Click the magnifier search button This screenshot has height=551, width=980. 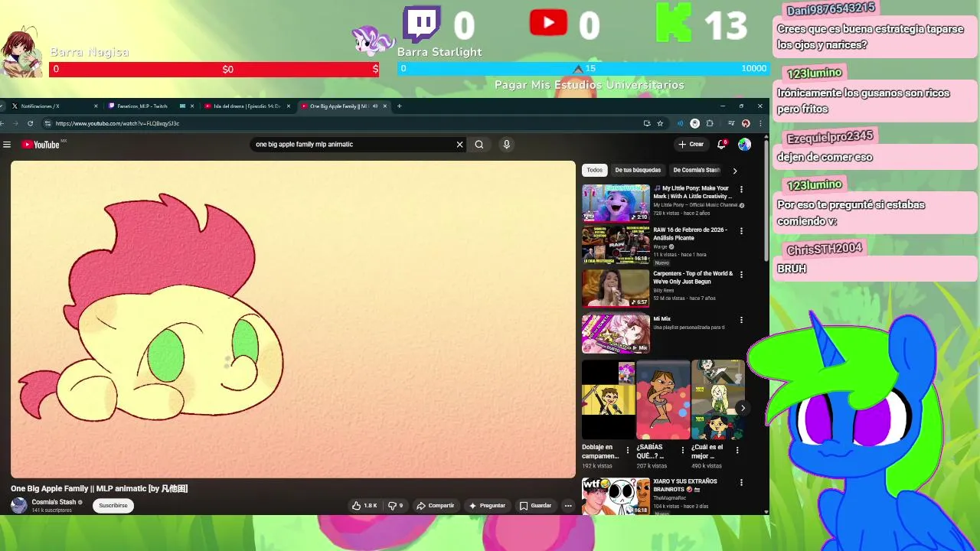[479, 144]
